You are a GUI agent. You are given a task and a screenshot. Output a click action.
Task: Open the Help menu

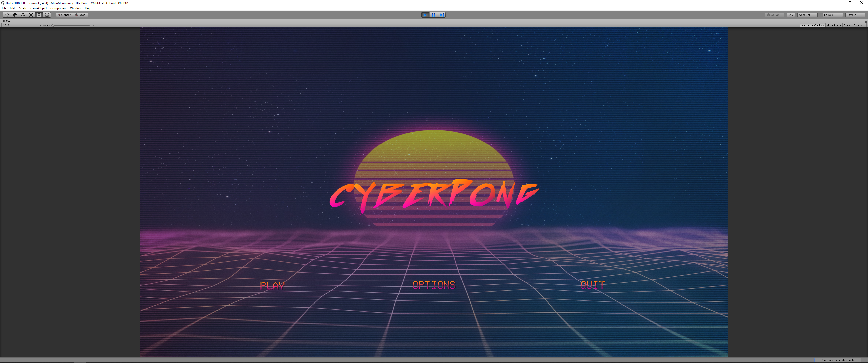point(88,8)
